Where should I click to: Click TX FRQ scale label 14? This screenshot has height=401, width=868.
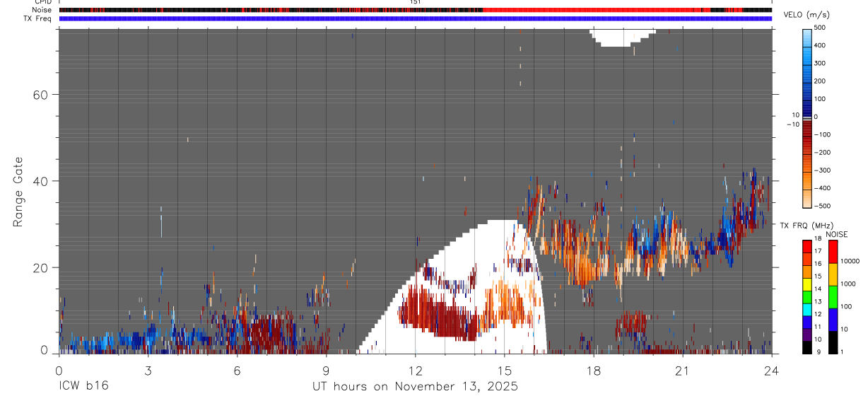pyautogui.click(x=818, y=289)
